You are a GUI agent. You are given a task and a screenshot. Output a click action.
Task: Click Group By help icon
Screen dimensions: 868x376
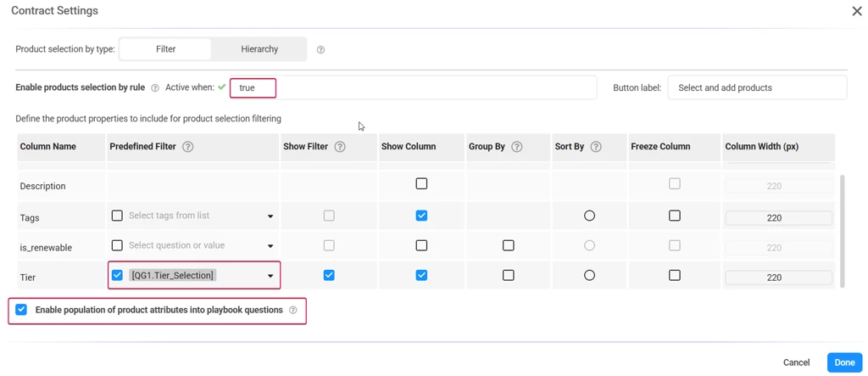[517, 147]
